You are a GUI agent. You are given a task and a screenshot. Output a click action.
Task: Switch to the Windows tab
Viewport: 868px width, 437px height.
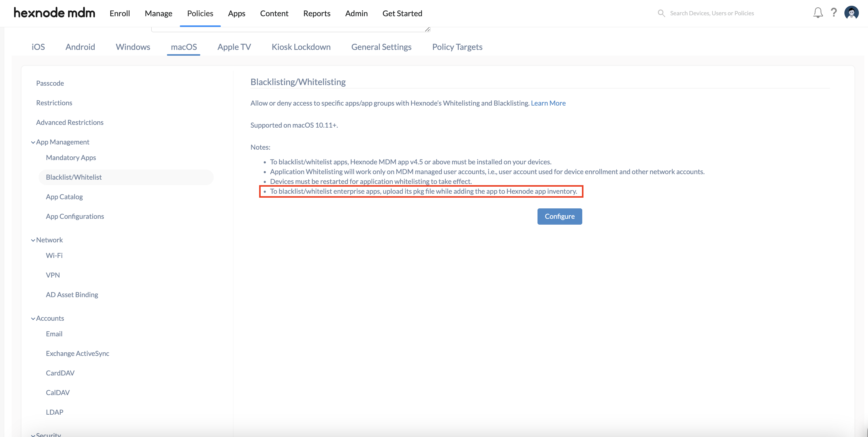(133, 47)
